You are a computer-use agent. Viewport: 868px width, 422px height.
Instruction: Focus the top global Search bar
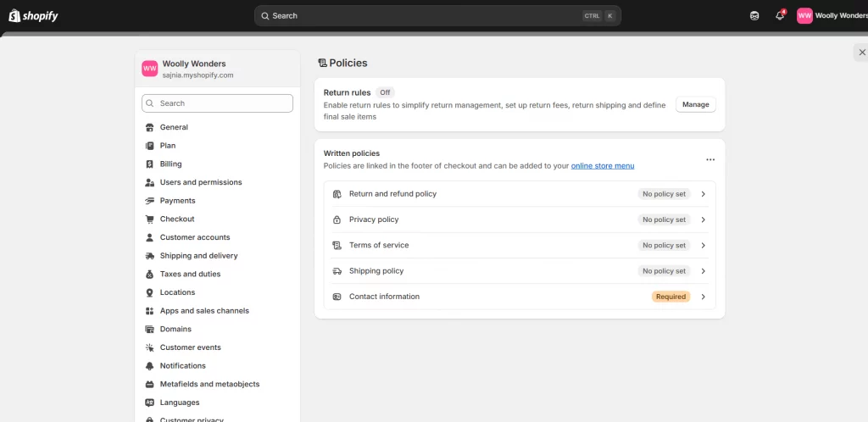click(437, 15)
